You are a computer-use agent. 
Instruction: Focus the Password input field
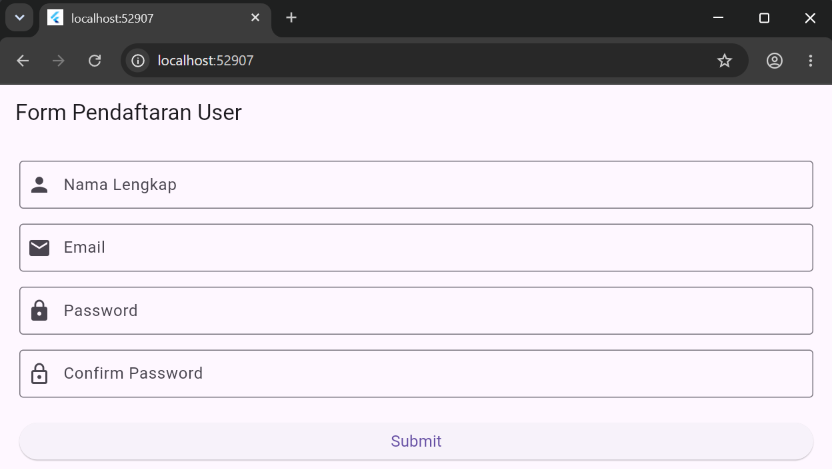(x=416, y=310)
